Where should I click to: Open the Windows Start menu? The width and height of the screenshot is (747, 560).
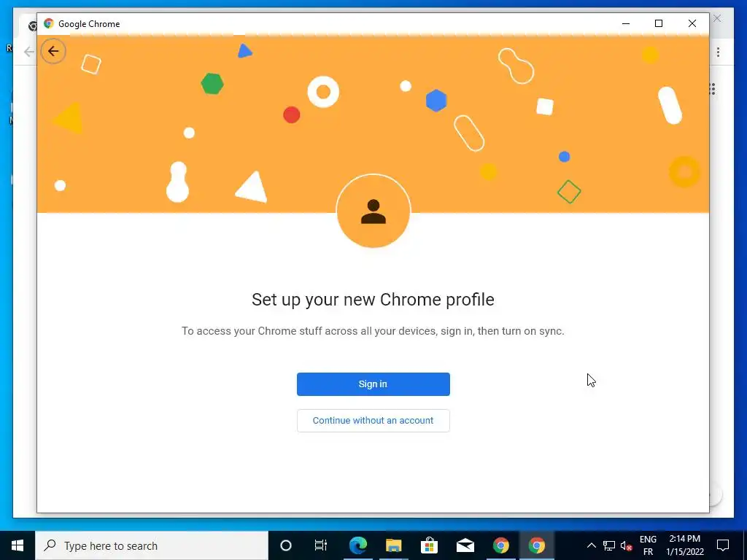coord(18,545)
